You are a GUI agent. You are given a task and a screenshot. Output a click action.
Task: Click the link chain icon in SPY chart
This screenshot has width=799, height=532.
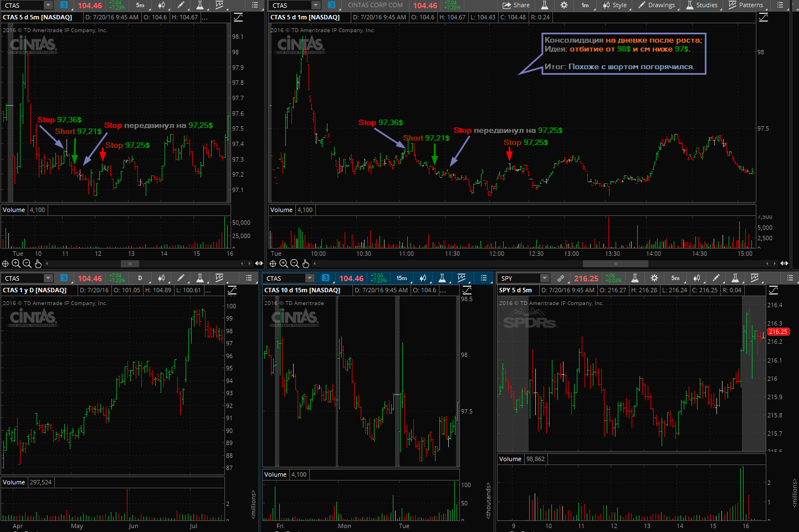[561, 278]
